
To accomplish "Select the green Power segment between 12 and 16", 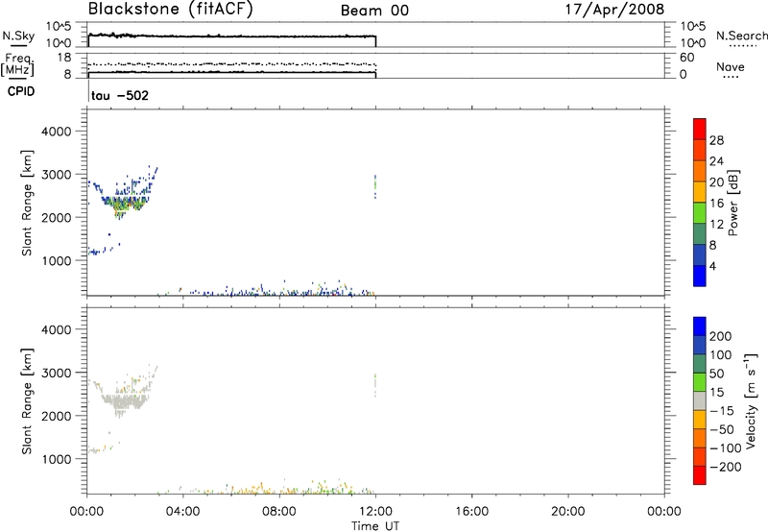I will (700, 213).
